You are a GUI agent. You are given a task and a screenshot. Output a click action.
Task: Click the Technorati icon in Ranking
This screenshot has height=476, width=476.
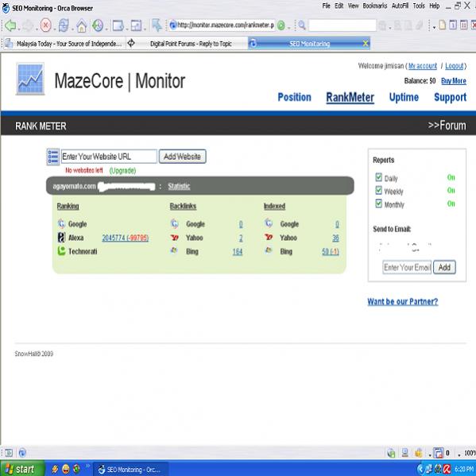tap(61, 251)
